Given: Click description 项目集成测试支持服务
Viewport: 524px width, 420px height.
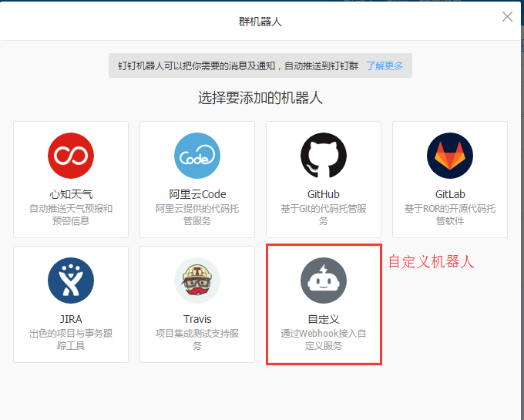Looking at the screenshot, I should 197,339.
